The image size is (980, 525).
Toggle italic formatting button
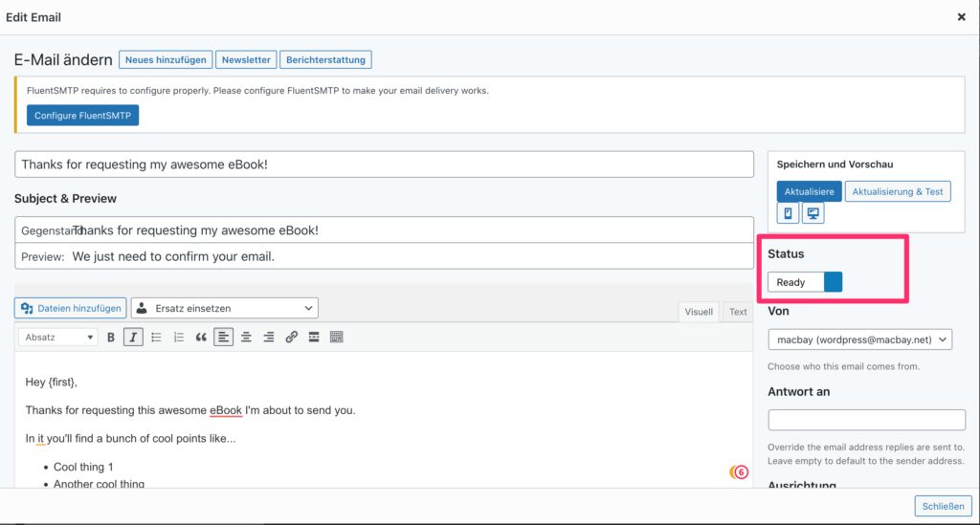pyautogui.click(x=132, y=338)
